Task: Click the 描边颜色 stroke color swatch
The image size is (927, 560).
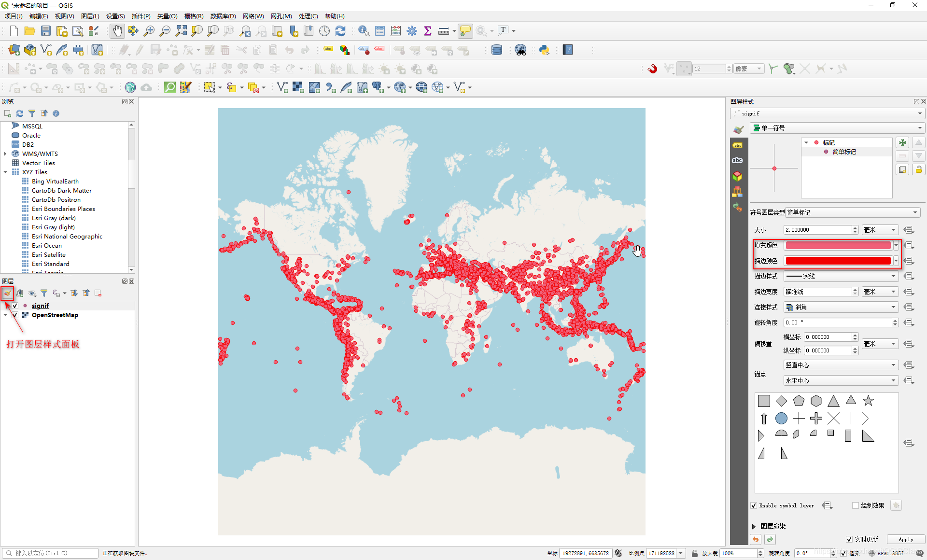Action: click(x=838, y=261)
